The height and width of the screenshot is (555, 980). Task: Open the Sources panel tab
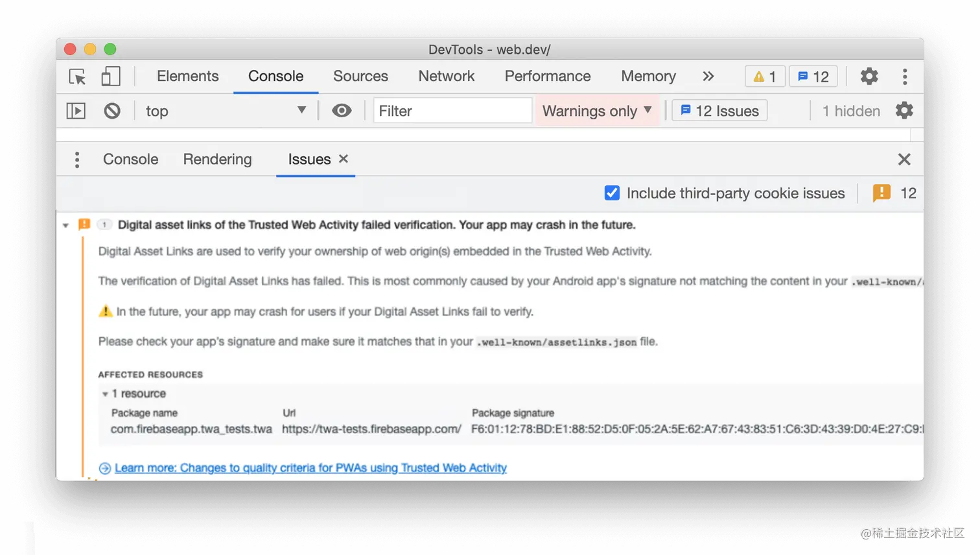click(360, 76)
